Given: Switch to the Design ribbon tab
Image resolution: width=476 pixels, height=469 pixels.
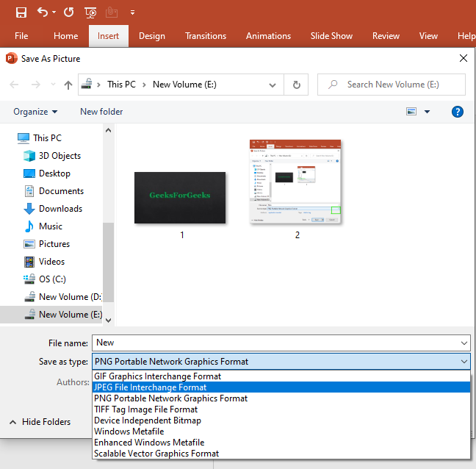Looking at the screenshot, I should (151, 36).
